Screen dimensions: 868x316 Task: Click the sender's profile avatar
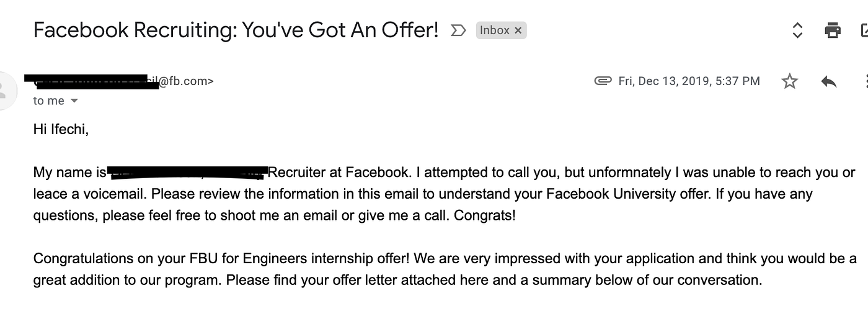click(x=5, y=91)
